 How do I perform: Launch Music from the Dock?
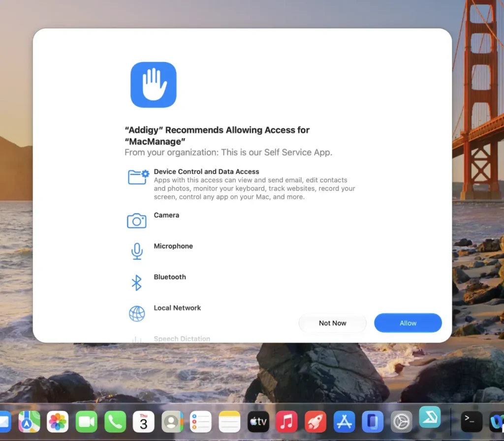coord(287,421)
